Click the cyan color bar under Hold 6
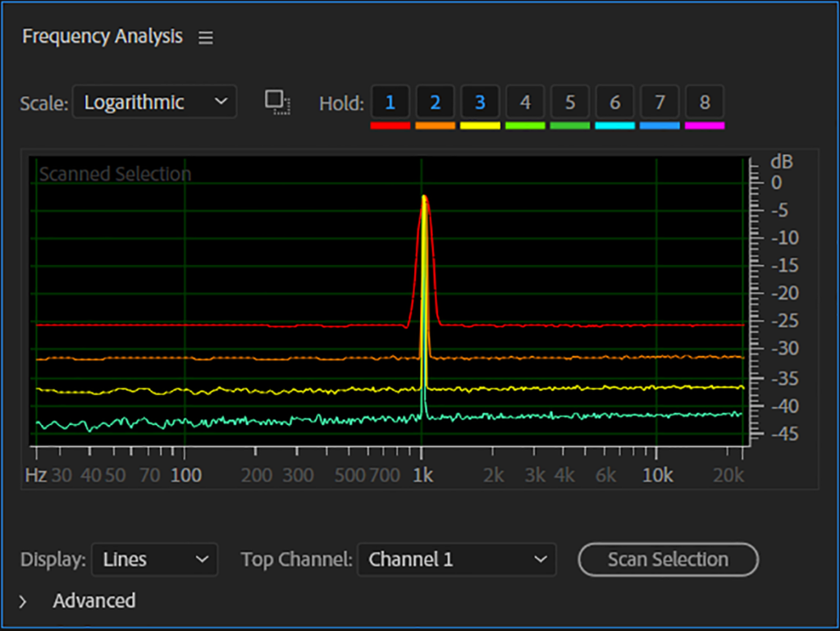 [614, 125]
